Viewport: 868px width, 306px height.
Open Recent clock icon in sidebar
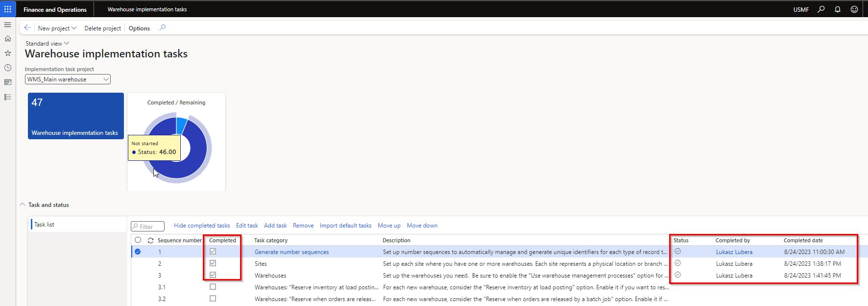[x=8, y=68]
